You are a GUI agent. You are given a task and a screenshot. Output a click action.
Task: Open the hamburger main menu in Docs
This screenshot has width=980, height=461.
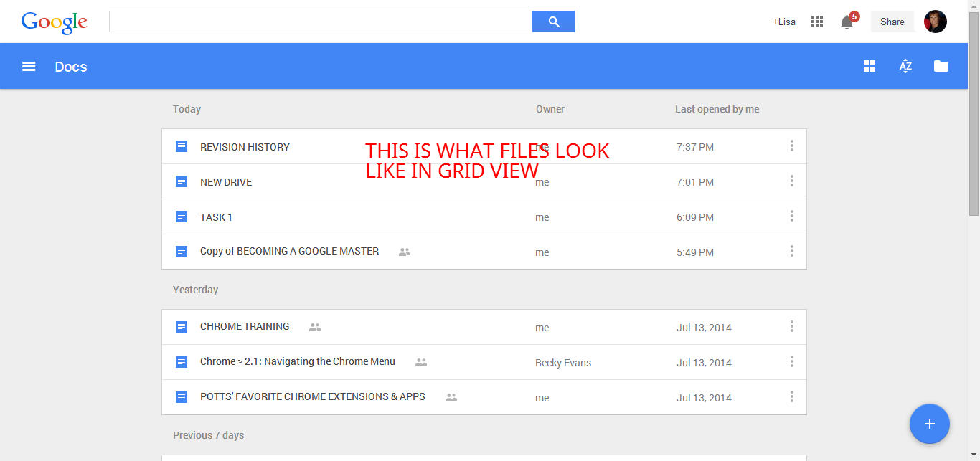29,67
